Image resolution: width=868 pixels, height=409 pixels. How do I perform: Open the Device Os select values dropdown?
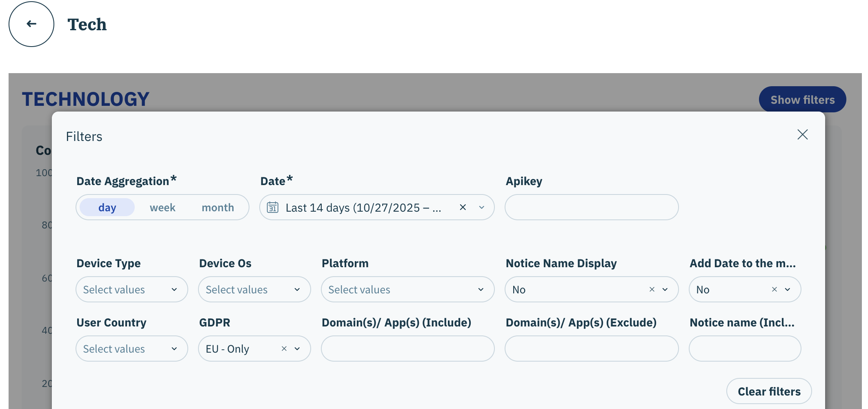254,289
